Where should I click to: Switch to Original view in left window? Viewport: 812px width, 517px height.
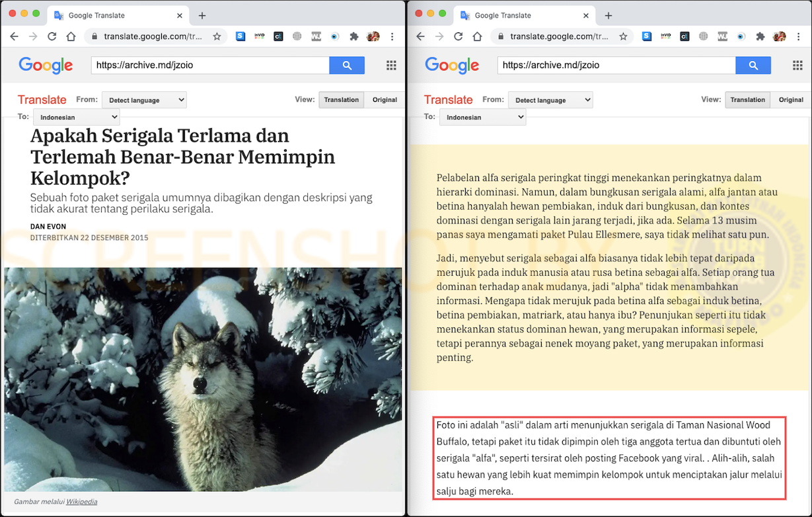tap(385, 100)
